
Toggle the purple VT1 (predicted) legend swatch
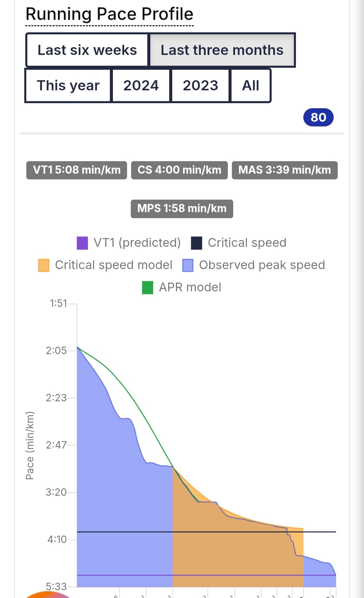tap(82, 243)
